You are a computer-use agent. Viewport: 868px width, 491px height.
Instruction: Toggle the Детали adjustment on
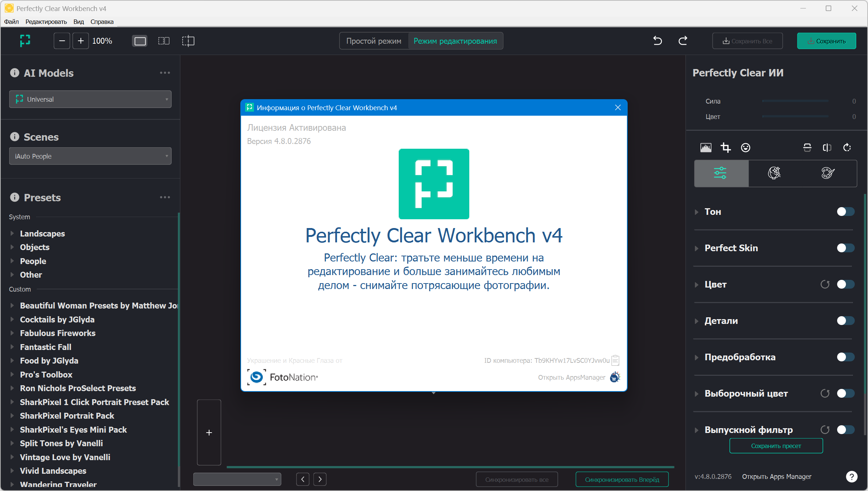coord(845,321)
